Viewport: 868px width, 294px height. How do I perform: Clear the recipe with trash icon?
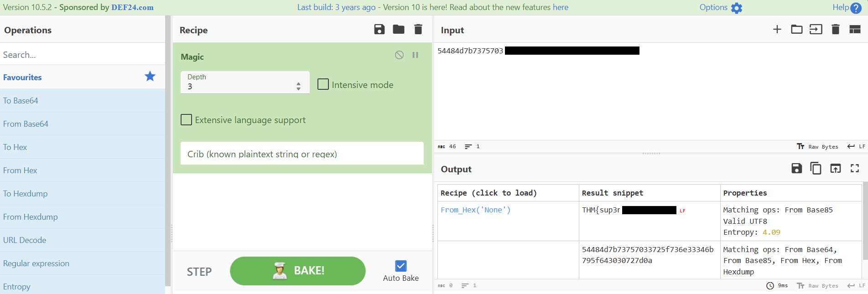(418, 30)
